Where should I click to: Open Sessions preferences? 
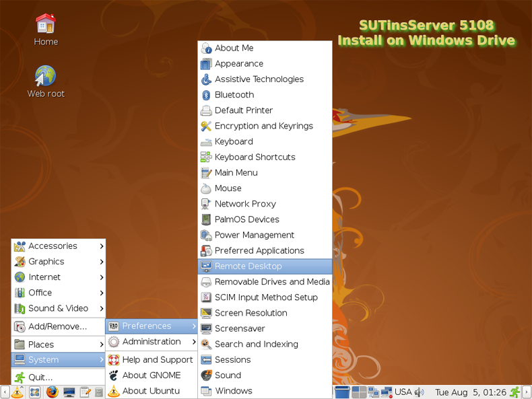pos(265,360)
